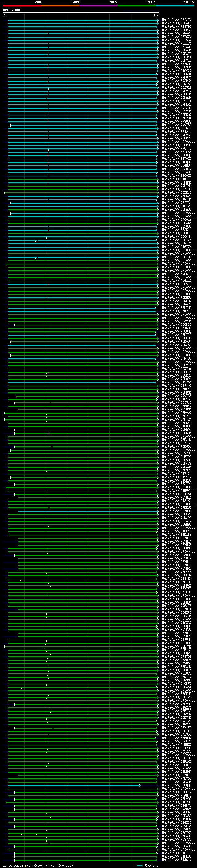Screen dimensions: 197x868
Task: Select the UniRef100_Q4YZ60 label
Action: tap(177, 382)
